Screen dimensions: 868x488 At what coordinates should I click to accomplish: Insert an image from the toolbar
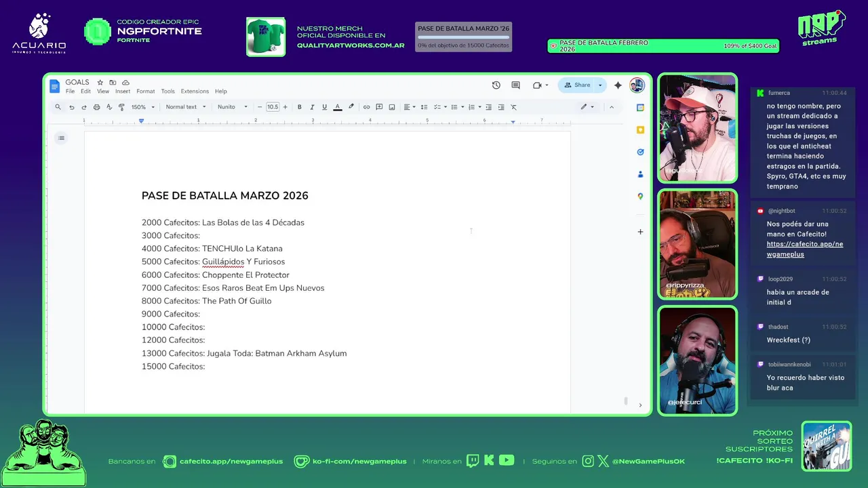click(392, 107)
